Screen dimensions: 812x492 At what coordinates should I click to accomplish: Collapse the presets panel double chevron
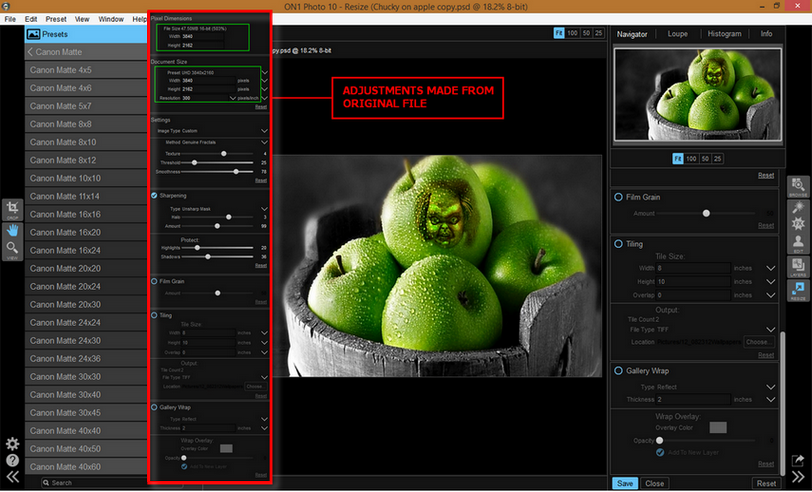click(x=12, y=476)
